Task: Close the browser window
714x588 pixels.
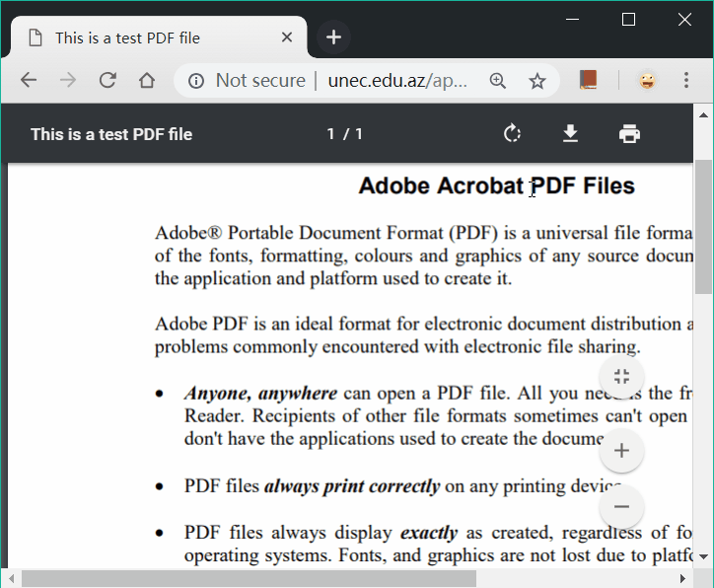Action: click(684, 19)
